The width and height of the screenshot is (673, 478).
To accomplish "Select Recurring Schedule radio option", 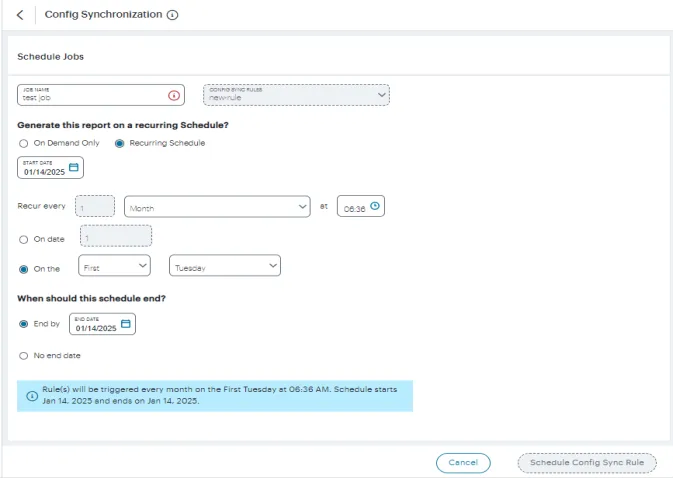I will pos(119,143).
